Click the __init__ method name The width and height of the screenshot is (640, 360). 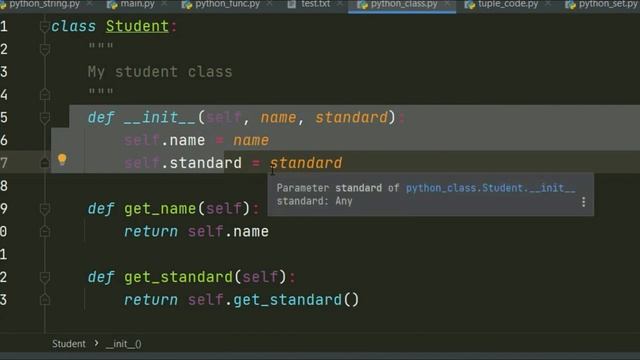point(160,118)
